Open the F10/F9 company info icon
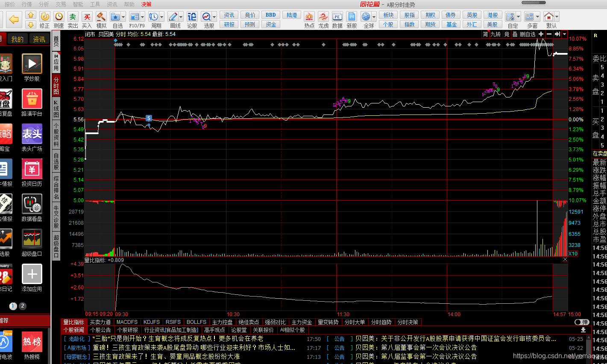 pyautogui.click(x=135, y=17)
